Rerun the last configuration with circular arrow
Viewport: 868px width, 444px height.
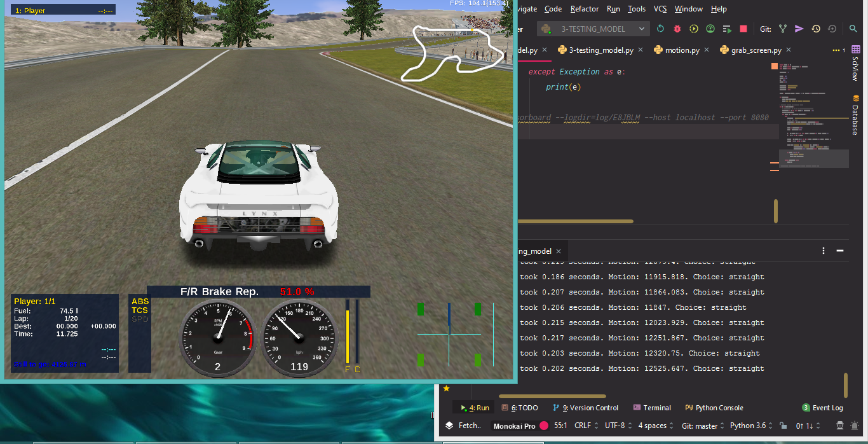[661, 29]
